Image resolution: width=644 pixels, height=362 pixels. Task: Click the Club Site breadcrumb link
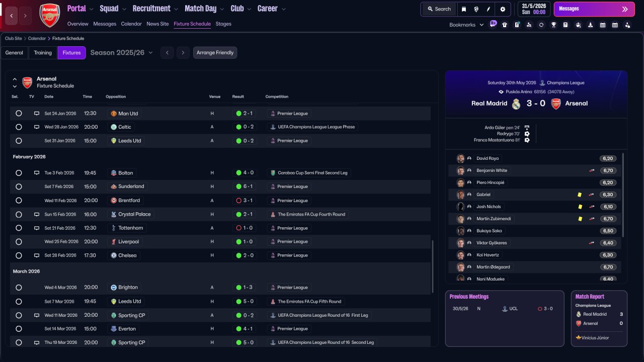(14, 39)
